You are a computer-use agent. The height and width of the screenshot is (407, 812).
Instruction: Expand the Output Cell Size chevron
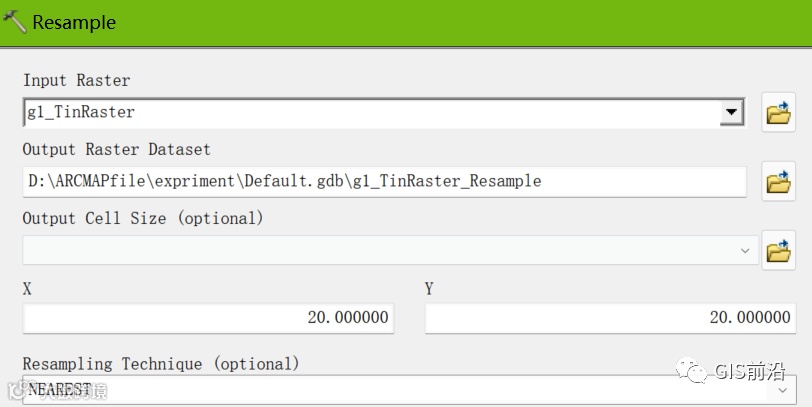[745, 251]
